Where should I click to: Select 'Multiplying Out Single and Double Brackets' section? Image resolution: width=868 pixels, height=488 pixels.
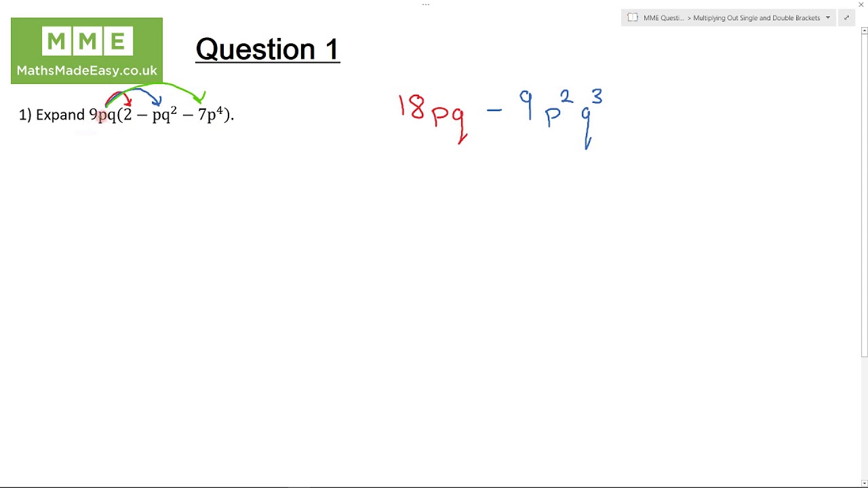pos(756,18)
